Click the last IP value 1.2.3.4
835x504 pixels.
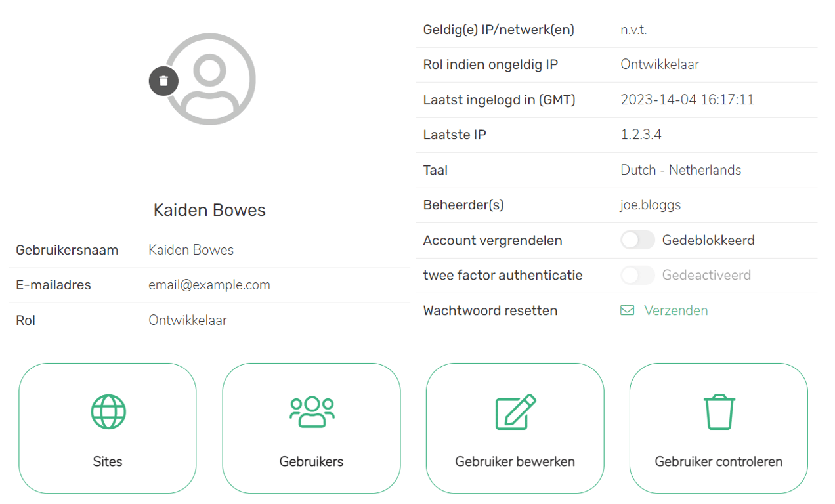(641, 135)
